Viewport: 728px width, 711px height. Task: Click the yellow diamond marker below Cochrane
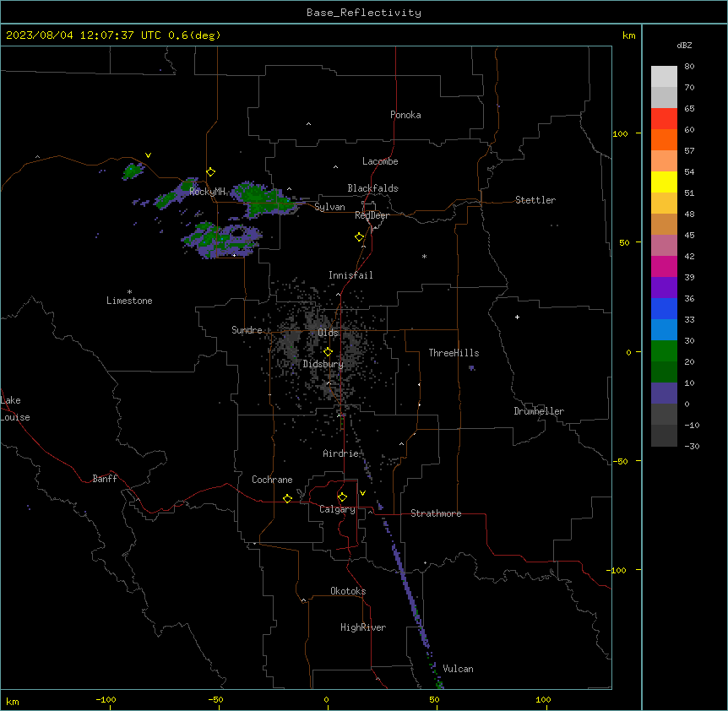(287, 498)
